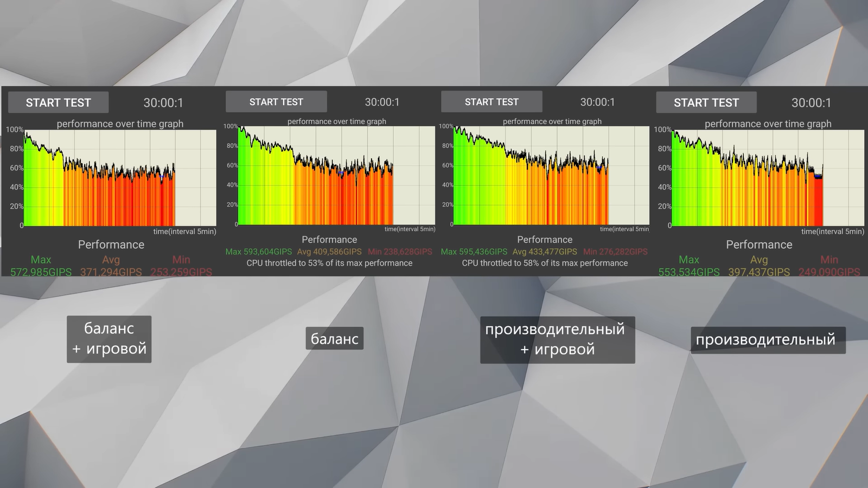Click 'CPU throttled to 58% of its max performance'
The image size is (868, 488).
pyautogui.click(x=545, y=263)
